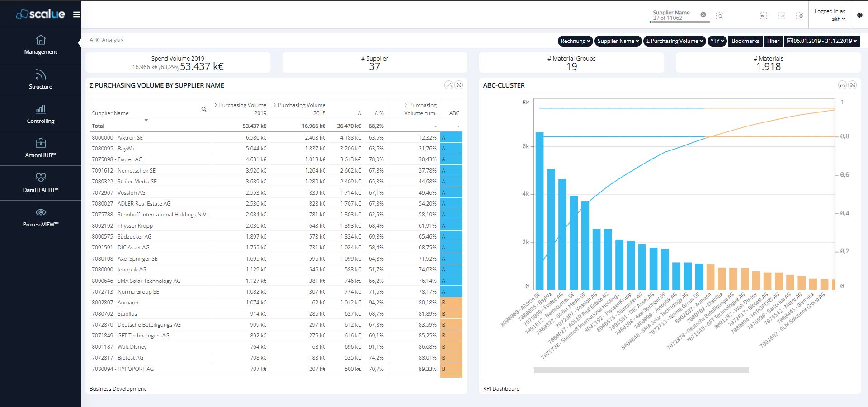Open the Controlling section in the sidebar
Viewport: 868px width, 407px height.
[41, 114]
